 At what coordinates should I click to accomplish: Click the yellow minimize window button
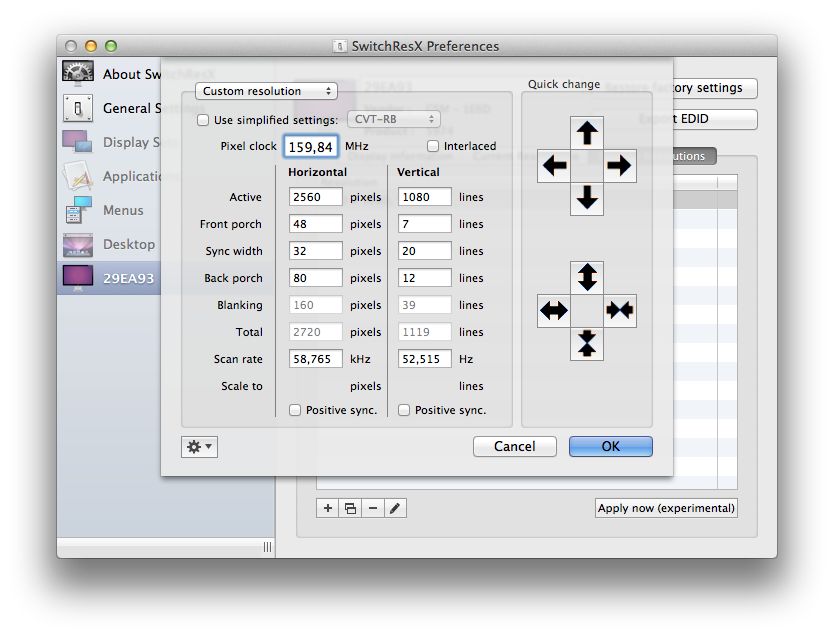91,46
